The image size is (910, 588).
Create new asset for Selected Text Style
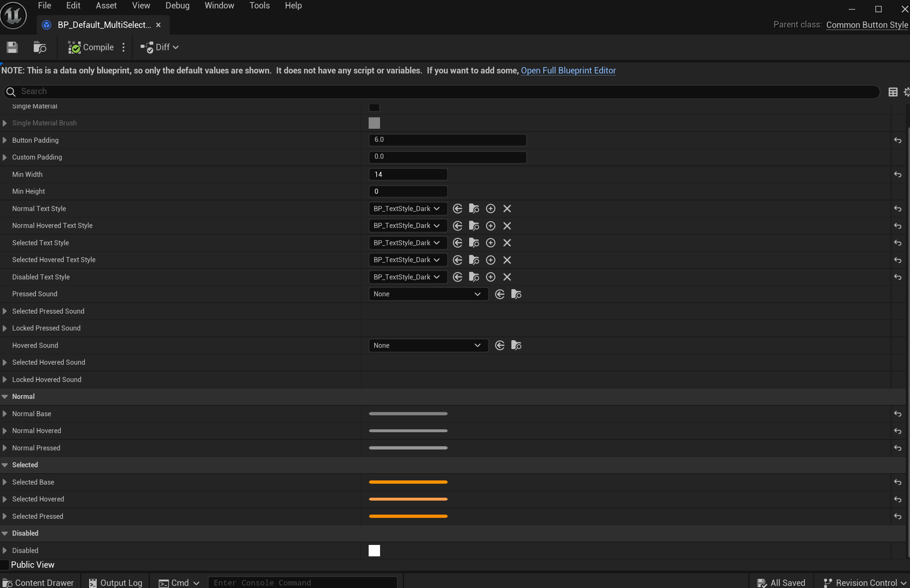tap(490, 243)
